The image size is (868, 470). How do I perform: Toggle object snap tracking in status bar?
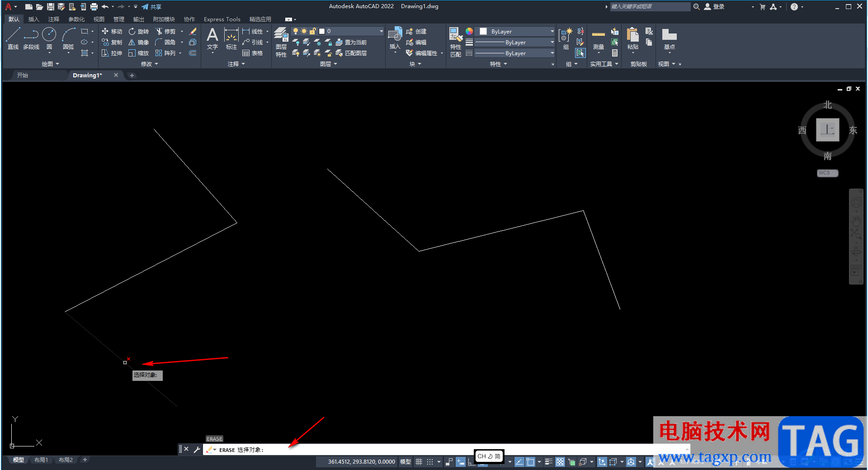point(519,462)
